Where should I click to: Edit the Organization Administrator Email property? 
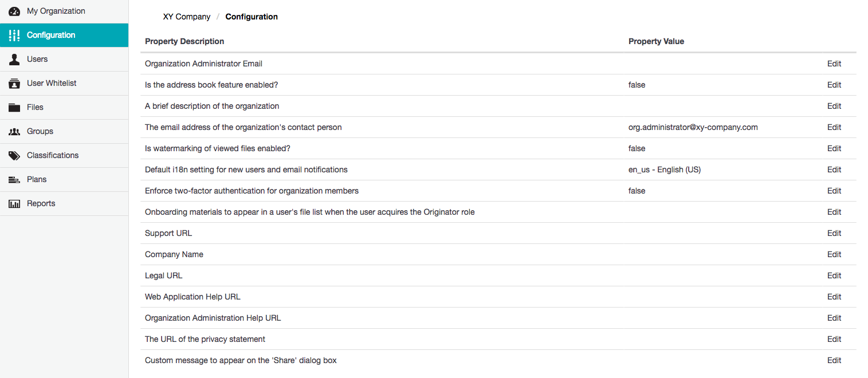coord(834,64)
